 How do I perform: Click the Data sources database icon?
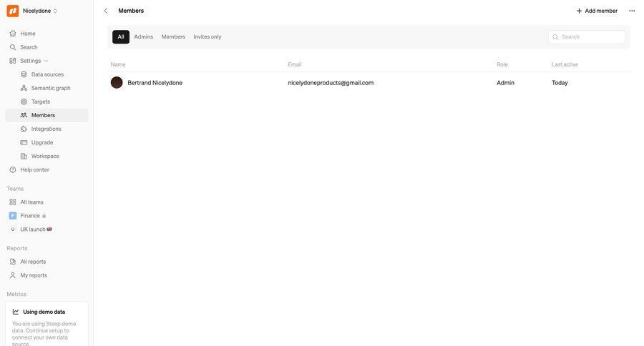24,74
